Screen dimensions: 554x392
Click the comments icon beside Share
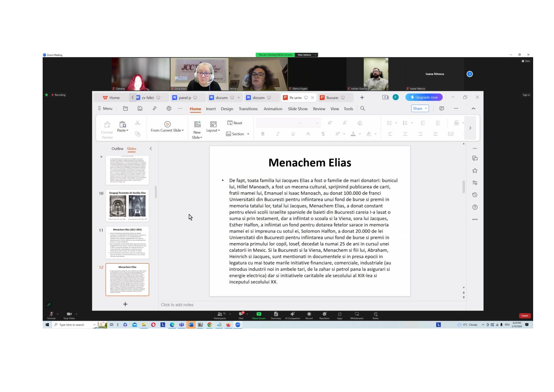pos(442,109)
